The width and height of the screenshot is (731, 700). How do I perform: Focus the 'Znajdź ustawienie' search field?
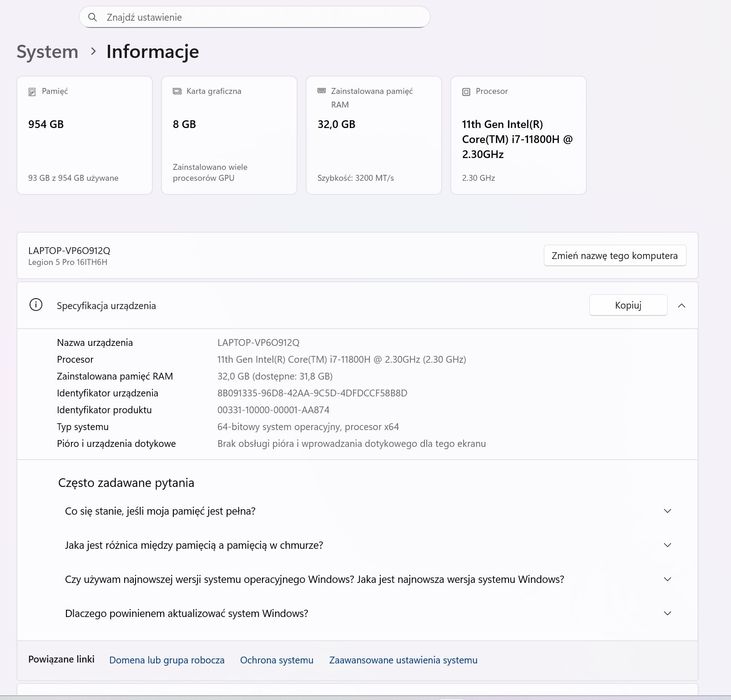click(255, 17)
